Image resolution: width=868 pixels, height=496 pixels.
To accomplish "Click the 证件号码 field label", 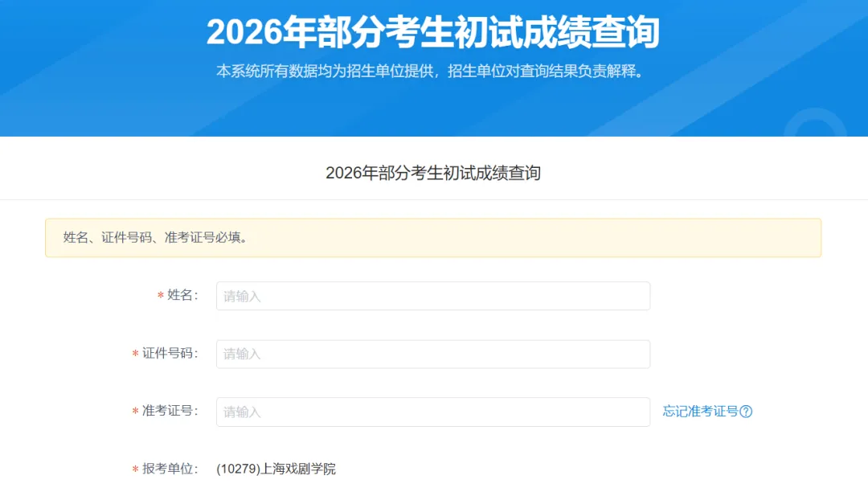I will [x=170, y=353].
